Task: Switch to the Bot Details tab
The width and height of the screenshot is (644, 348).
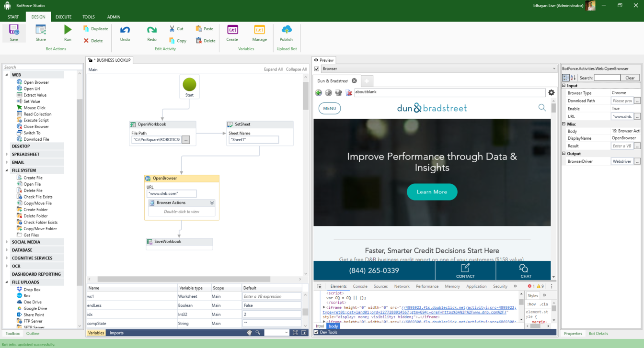Action: click(598, 334)
